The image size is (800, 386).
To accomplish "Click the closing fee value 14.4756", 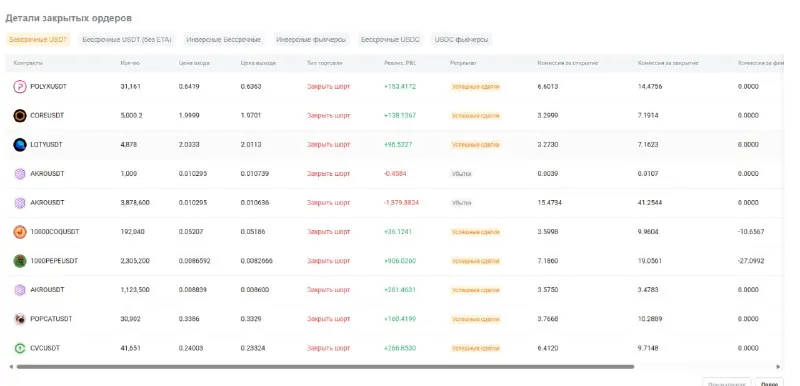I will point(650,87).
